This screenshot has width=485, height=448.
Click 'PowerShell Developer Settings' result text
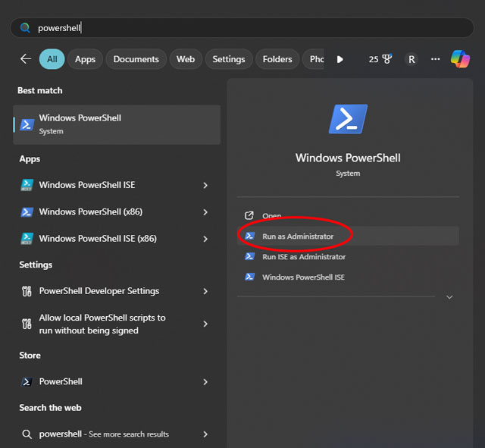click(x=99, y=291)
